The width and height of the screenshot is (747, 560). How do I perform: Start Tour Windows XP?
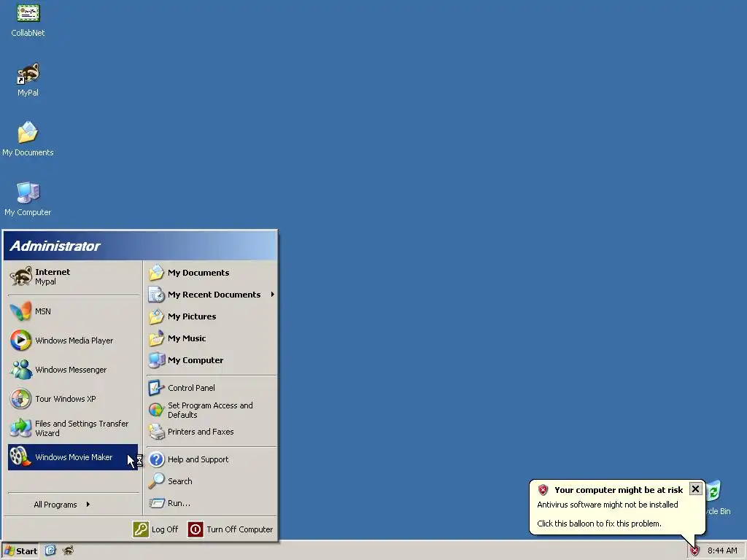click(x=73, y=399)
